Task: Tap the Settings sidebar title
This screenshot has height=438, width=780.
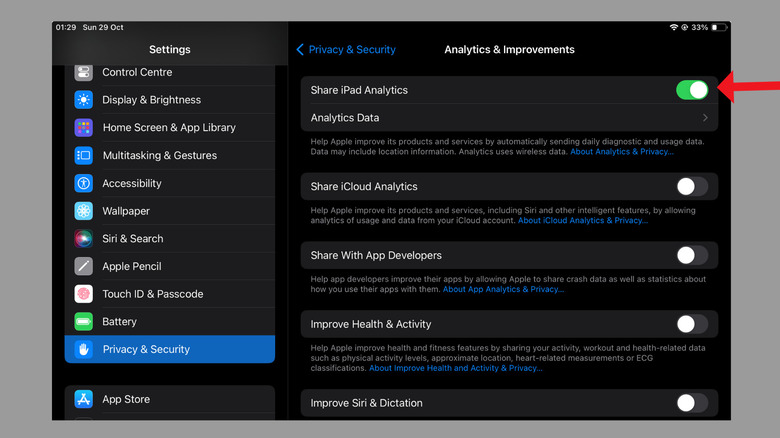Action: [170, 49]
